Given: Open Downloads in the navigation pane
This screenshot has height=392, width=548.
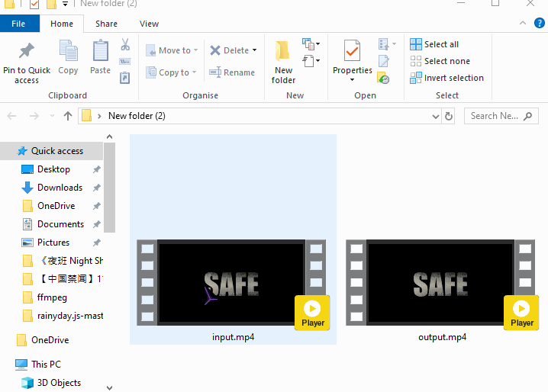Looking at the screenshot, I should (x=60, y=188).
